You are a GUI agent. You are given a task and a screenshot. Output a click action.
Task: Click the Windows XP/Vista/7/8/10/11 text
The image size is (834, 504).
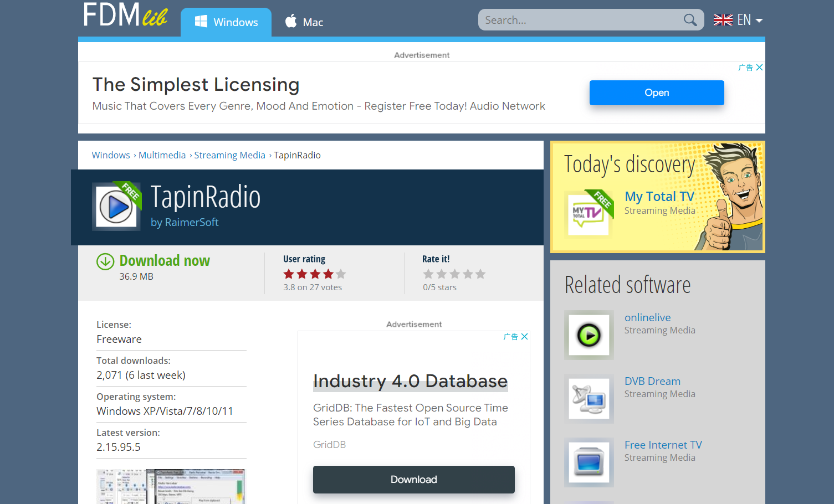click(x=165, y=411)
